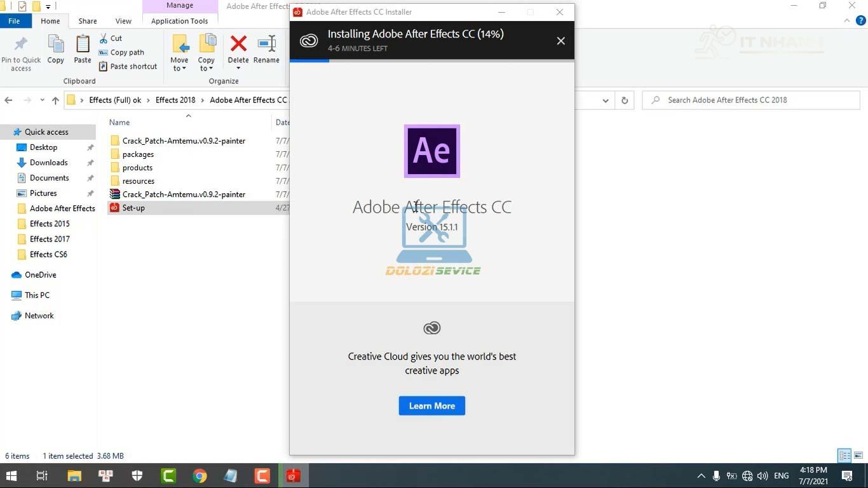The width and height of the screenshot is (868, 488).
Task: Switch to the Home ribbon tab
Action: pos(50,21)
